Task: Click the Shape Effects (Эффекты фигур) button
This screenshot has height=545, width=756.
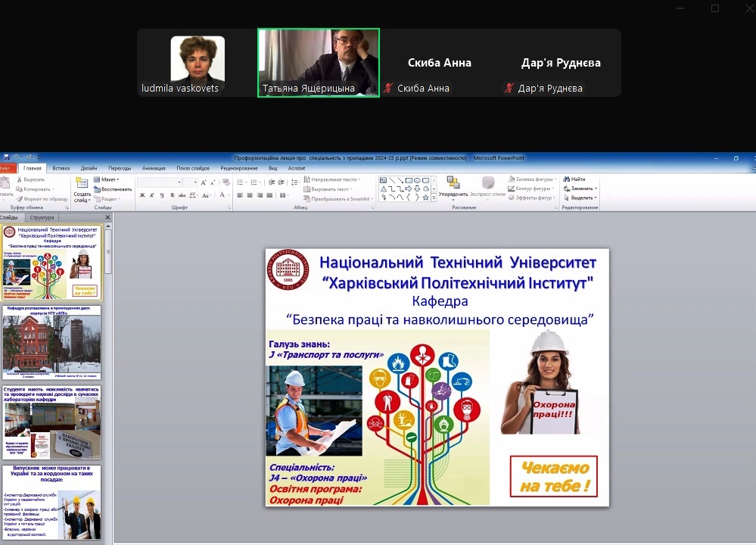Action: [x=530, y=198]
